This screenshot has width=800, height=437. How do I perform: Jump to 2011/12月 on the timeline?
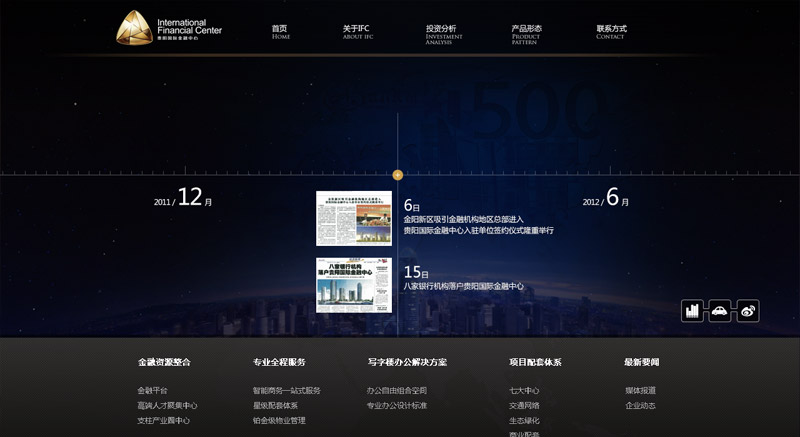coord(183,197)
